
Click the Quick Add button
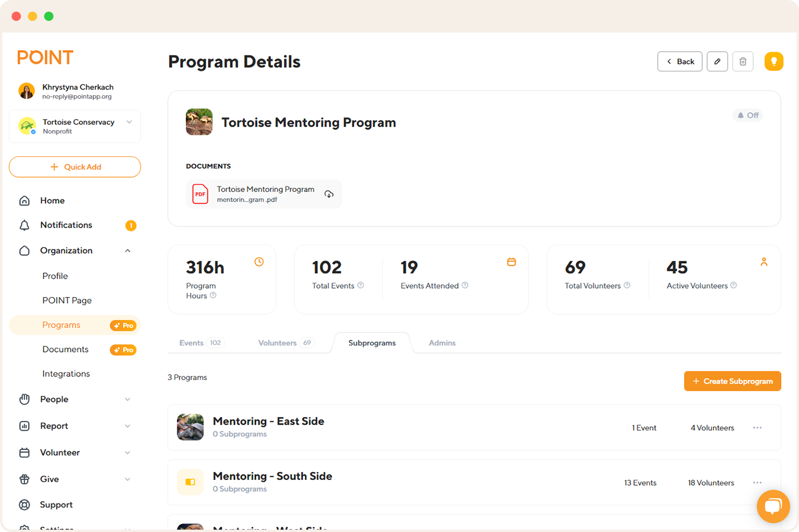75,167
